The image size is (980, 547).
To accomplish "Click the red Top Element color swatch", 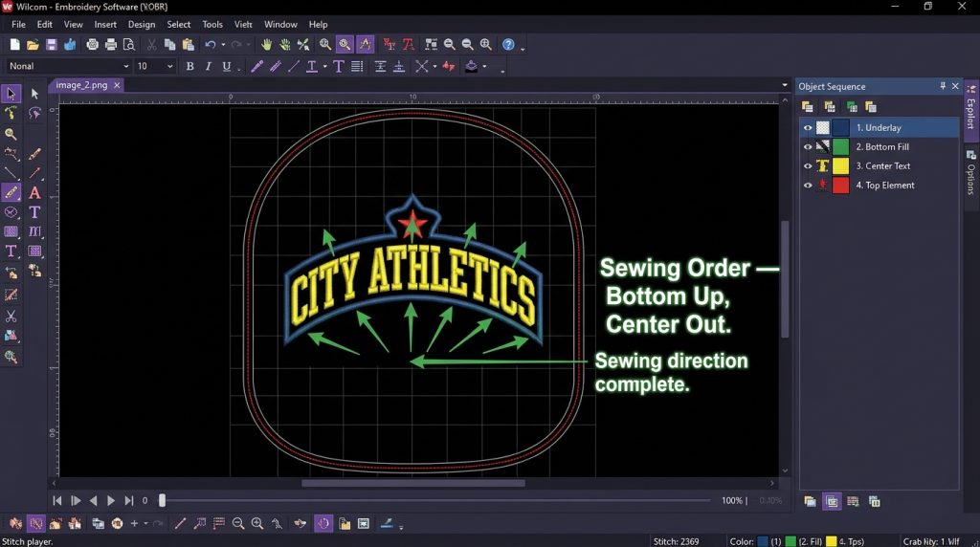I will pyautogui.click(x=840, y=186).
